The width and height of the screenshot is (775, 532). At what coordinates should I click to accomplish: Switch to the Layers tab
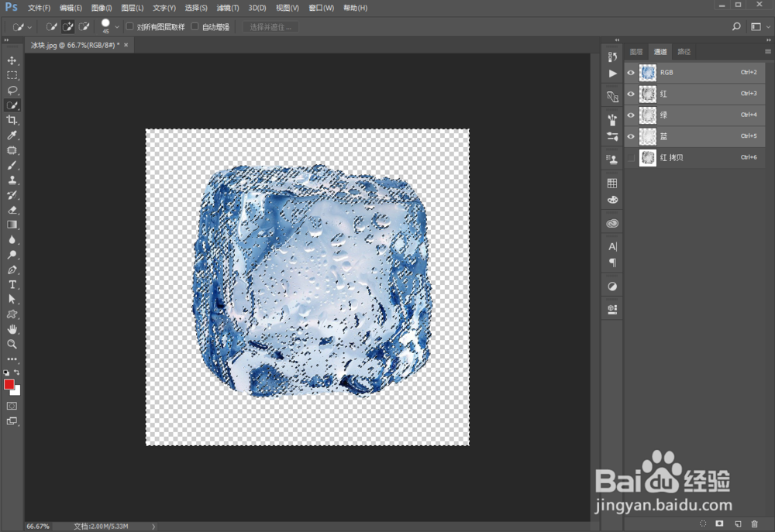(x=636, y=51)
